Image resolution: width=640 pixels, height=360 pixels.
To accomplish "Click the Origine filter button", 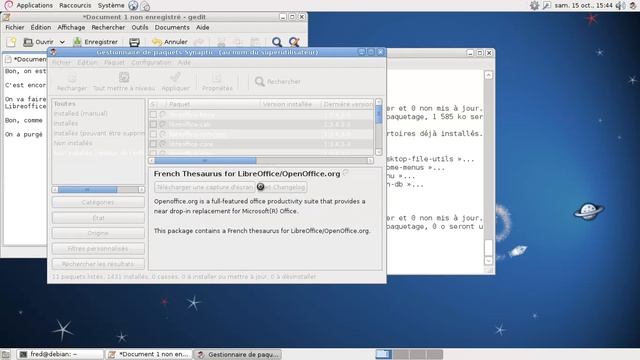I will click(x=98, y=233).
